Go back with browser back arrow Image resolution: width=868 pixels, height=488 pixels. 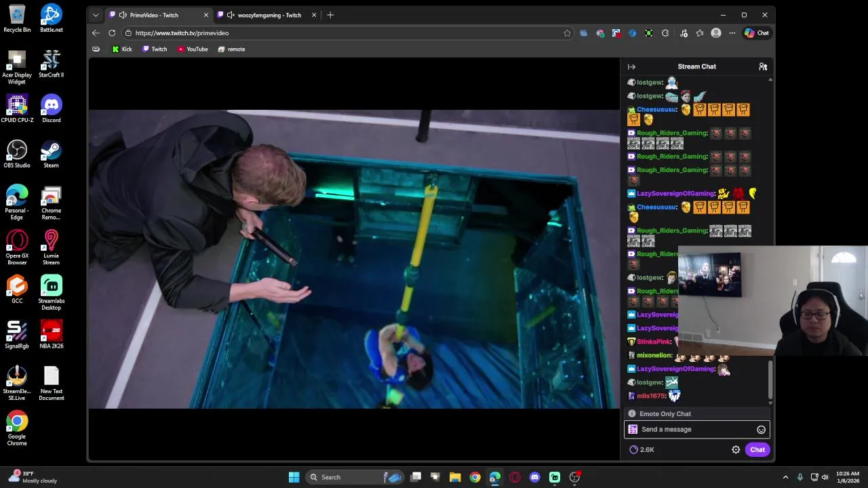click(96, 33)
